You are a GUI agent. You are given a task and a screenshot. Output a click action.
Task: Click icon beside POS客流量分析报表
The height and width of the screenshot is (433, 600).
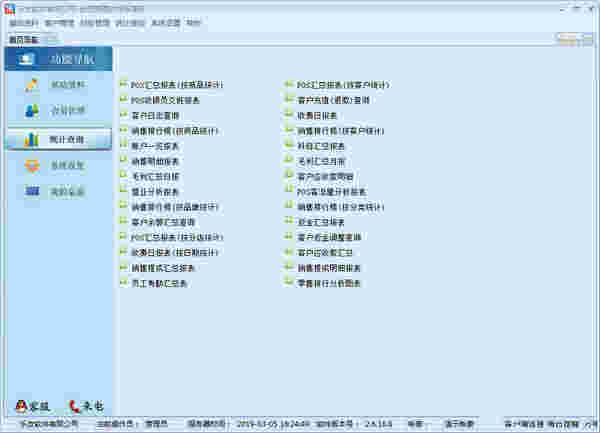[289, 190]
